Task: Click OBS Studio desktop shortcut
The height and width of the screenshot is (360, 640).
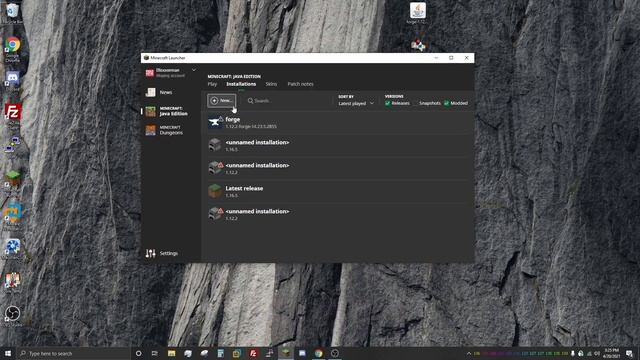Action: [x=13, y=315]
